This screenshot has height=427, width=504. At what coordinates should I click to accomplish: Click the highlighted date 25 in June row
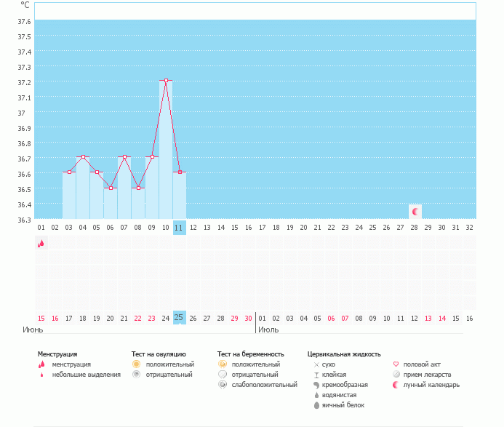(180, 317)
